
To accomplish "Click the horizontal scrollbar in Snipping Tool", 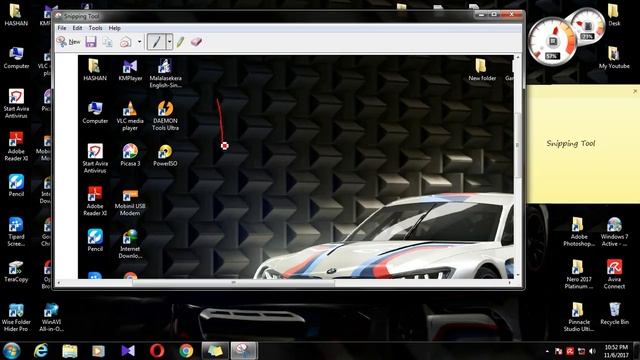I will [233, 282].
